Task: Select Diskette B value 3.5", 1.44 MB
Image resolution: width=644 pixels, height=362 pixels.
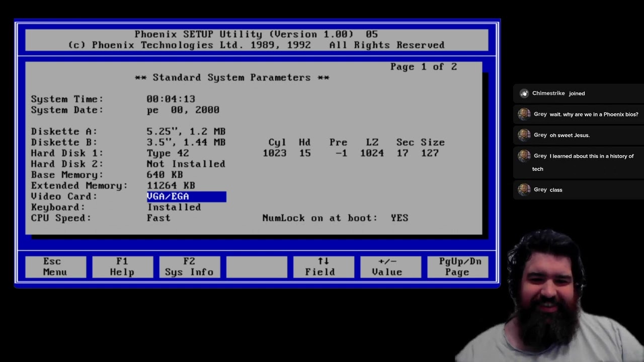Action: click(x=186, y=142)
